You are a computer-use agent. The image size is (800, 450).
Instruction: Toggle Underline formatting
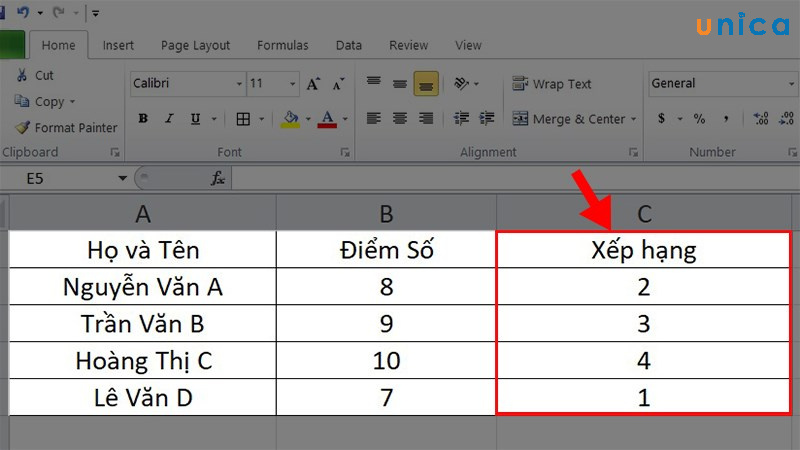(x=195, y=118)
